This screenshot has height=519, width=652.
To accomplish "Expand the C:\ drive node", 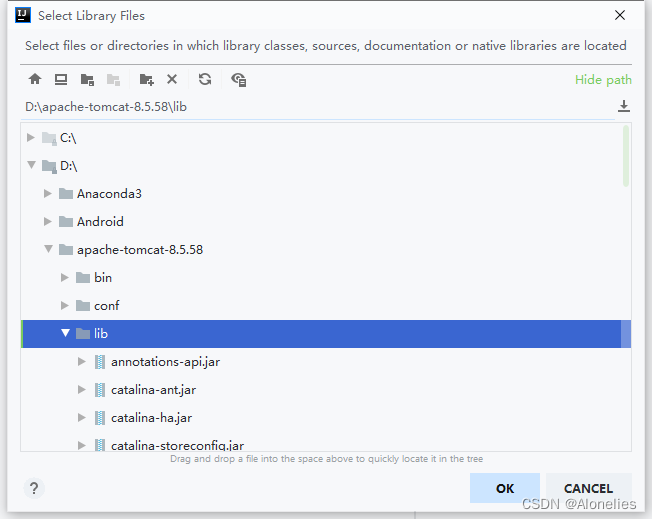I will [x=30, y=137].
